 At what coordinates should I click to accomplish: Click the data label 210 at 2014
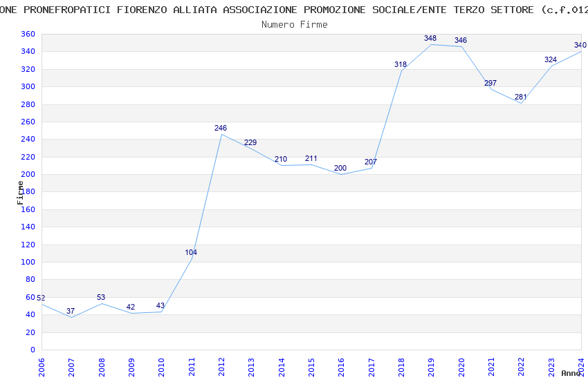tap(281, 160)
